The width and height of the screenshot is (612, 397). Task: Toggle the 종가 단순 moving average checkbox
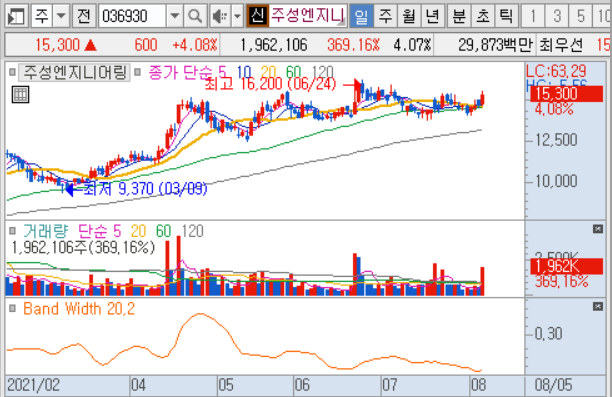137,72
